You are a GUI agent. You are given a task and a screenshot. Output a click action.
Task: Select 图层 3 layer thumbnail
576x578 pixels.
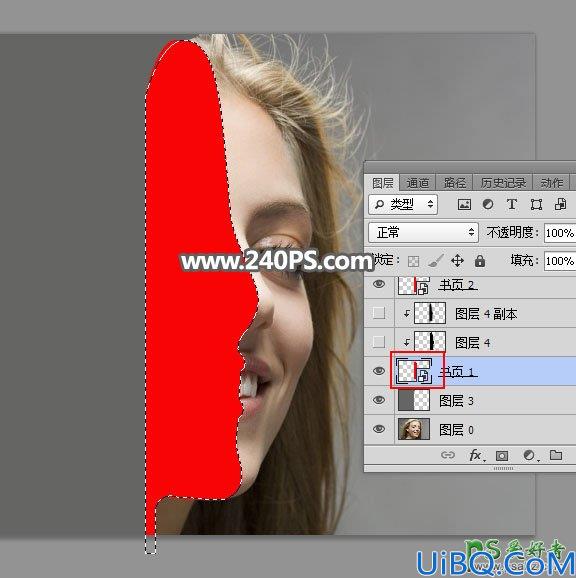pyautogui.click(x=414, y=400)
